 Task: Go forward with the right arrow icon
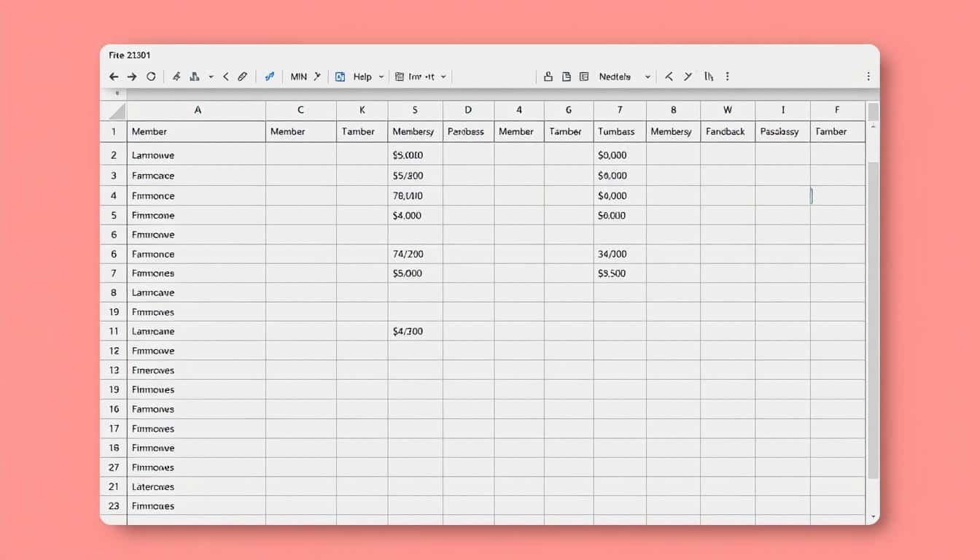[132, 77]
